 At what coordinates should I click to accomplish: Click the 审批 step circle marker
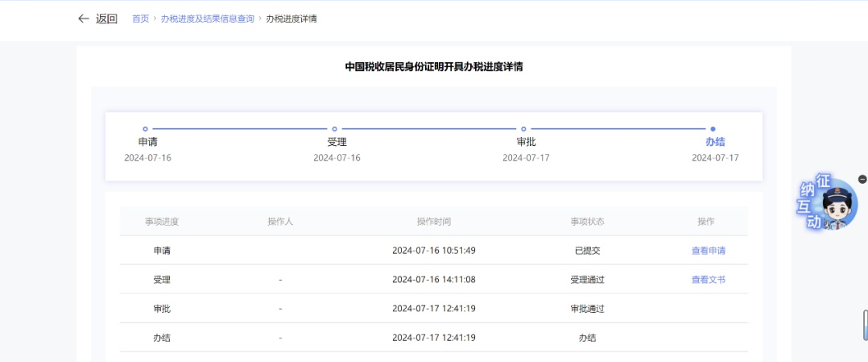click(x=523, y=129)
